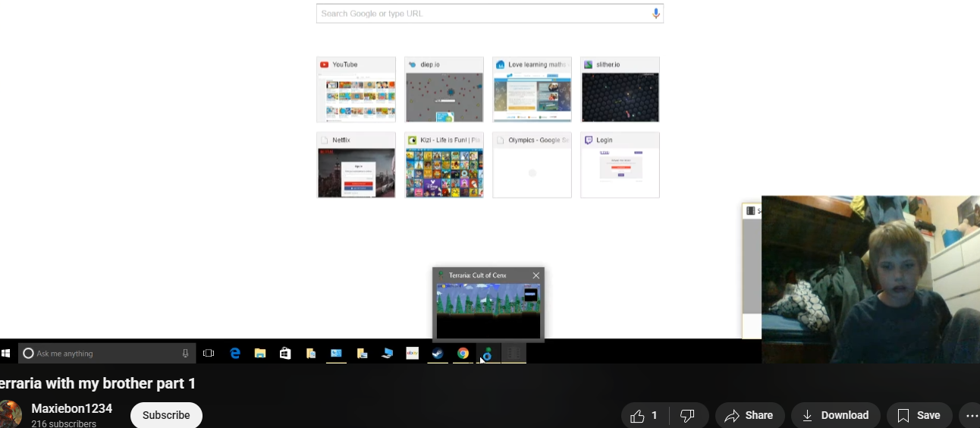Activate the Cortana microphone icon
The width and height of the screenshot is (980, 428).
point(185,353)
